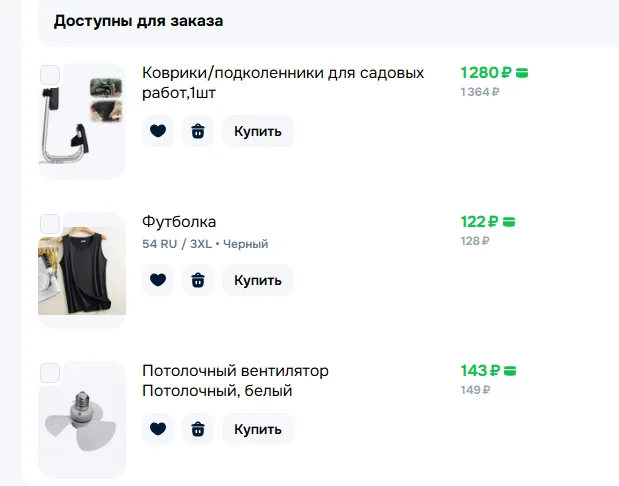This screenshot has width=619, height=486.
Task: Click wallet icon next to 143 ₽ price
Action: (509, 371)
